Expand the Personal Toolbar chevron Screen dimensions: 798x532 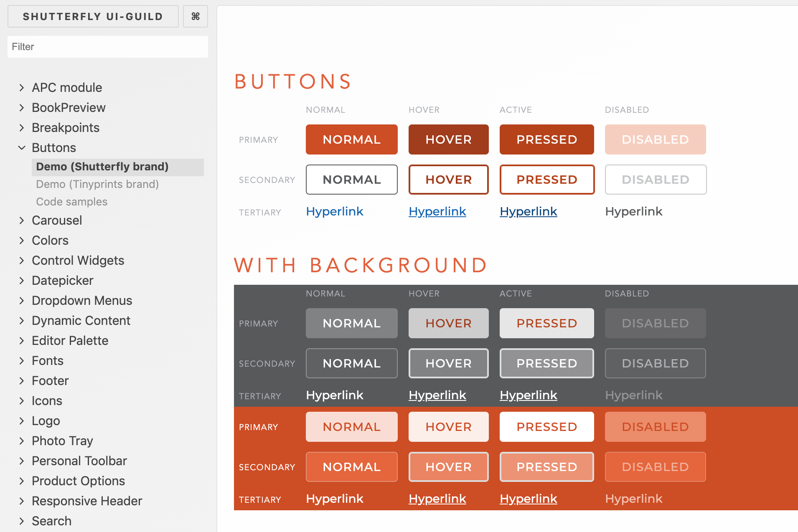coord(22,461)
